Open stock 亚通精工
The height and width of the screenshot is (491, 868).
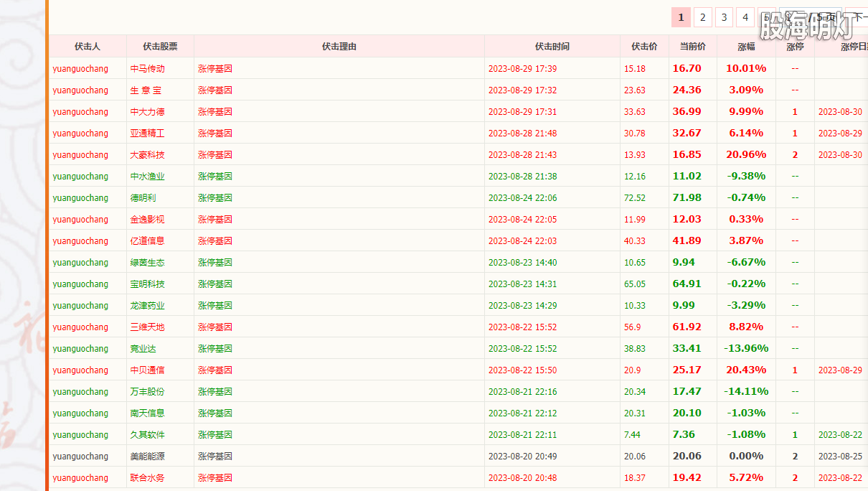tap(147, 134)
